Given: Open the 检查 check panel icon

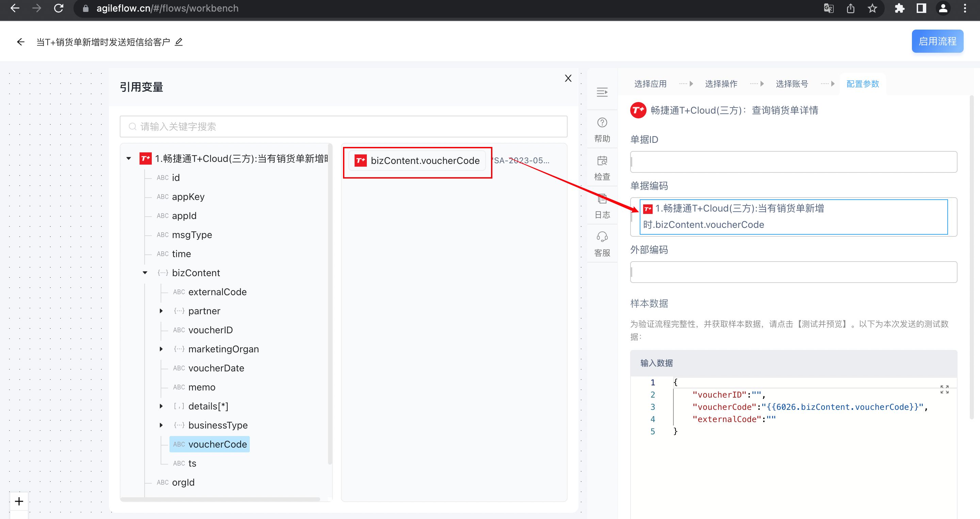Looking at the screenshot, I should pos(602,161).
